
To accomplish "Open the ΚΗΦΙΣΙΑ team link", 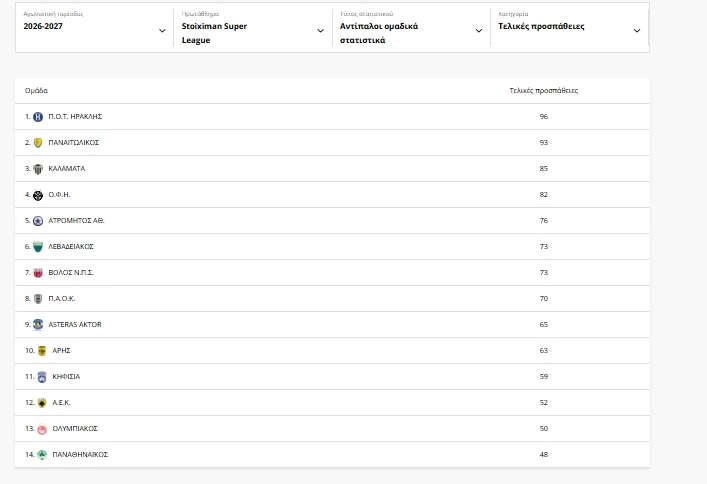I will tap(66, 377).
